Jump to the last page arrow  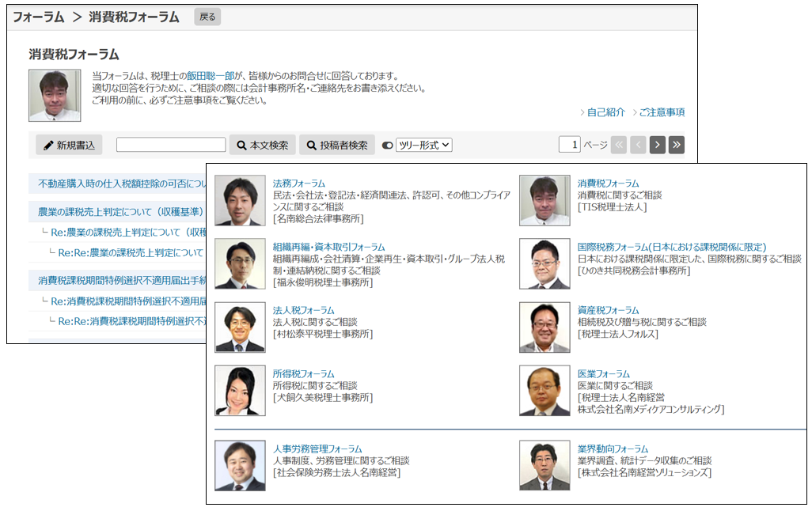coord(677,145)
